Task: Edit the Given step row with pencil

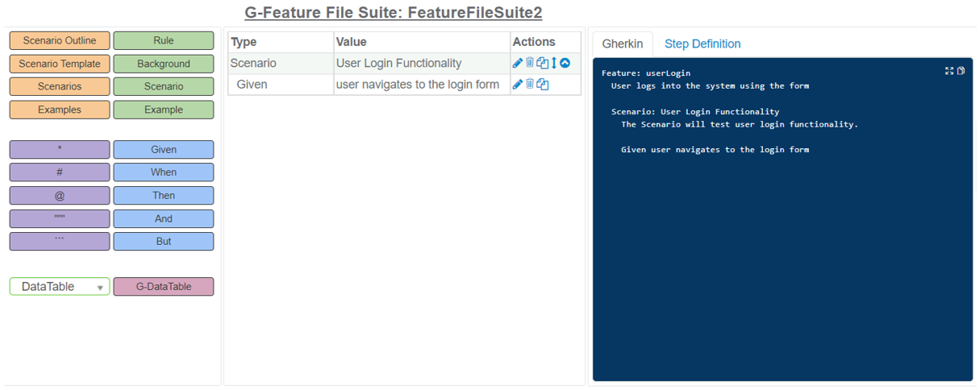Action: click(x=517, y=84)
